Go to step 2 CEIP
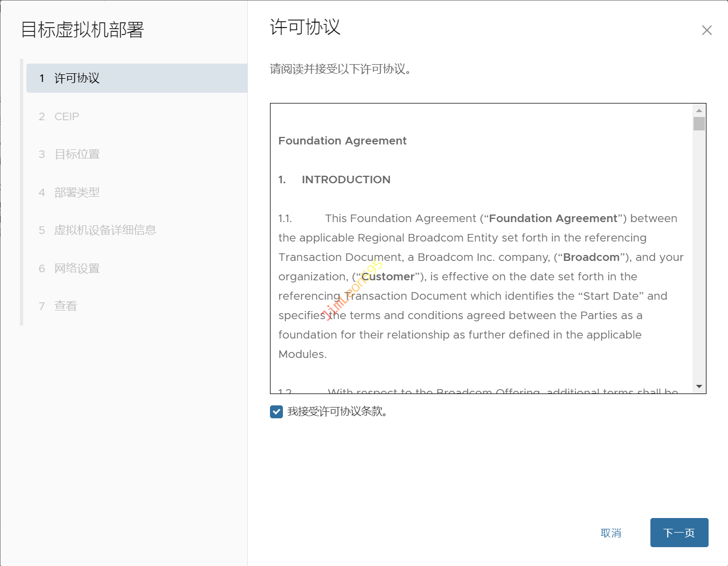The image size is (728, 566). 67,116
